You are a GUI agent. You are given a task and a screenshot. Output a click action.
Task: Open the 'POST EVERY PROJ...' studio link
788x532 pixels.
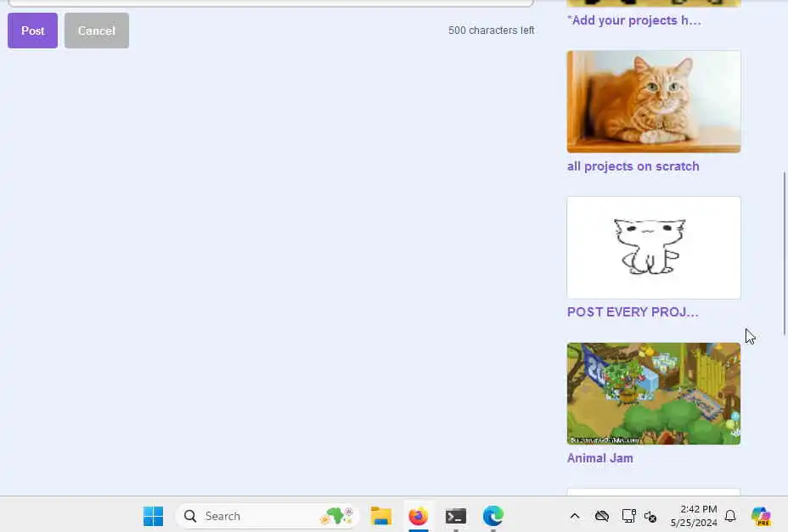[633, 312]
